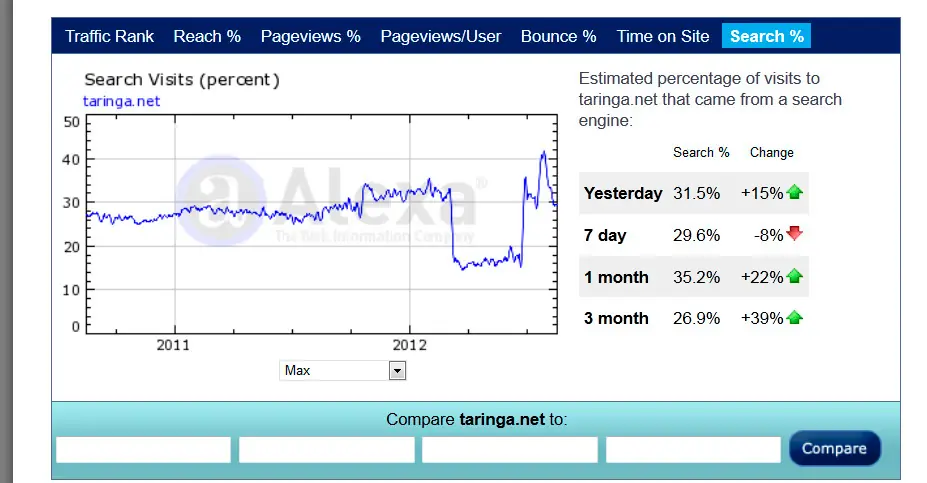The height and width of the screenshot is (483, 927).
Task: Click red down arrow in 7 day row
Action: coord(795,234)
